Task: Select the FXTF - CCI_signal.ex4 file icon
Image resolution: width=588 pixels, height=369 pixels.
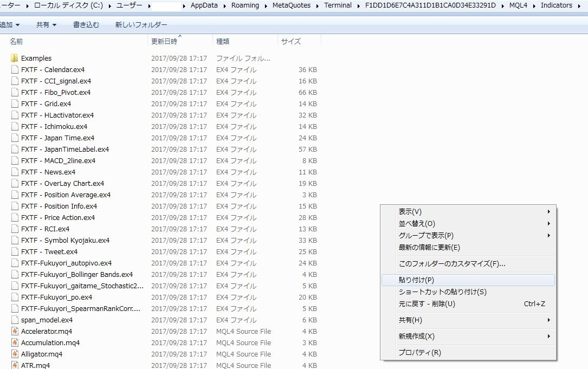Action: tap(15, 81)
